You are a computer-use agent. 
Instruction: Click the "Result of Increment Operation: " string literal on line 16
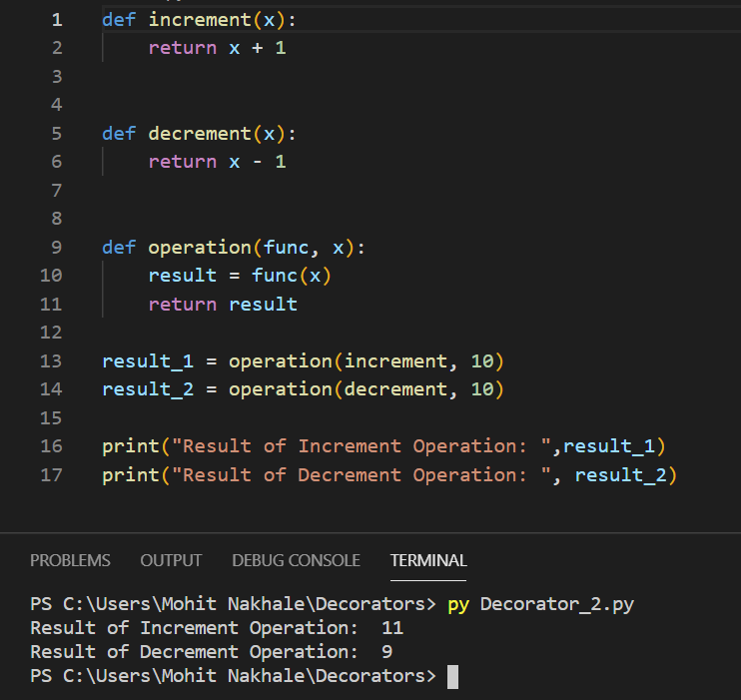362,446
